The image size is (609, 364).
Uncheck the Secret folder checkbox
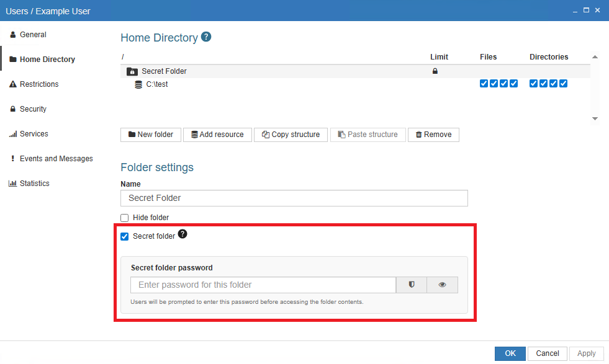(x=125, y=236)
